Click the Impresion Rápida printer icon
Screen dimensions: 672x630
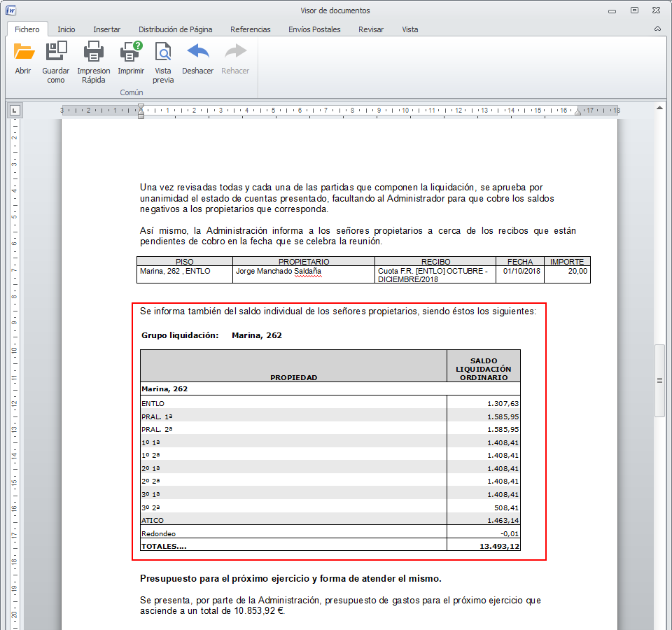[93, 52]
